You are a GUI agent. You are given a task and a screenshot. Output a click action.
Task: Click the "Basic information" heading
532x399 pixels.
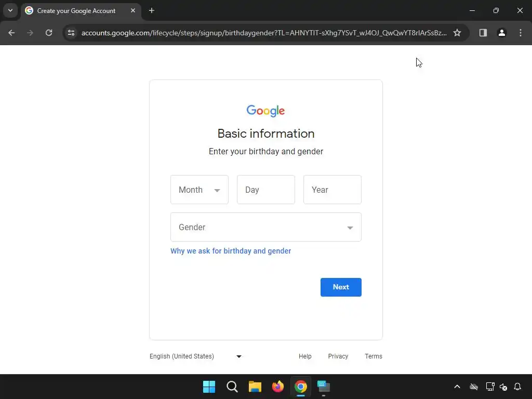click(266, 134)
